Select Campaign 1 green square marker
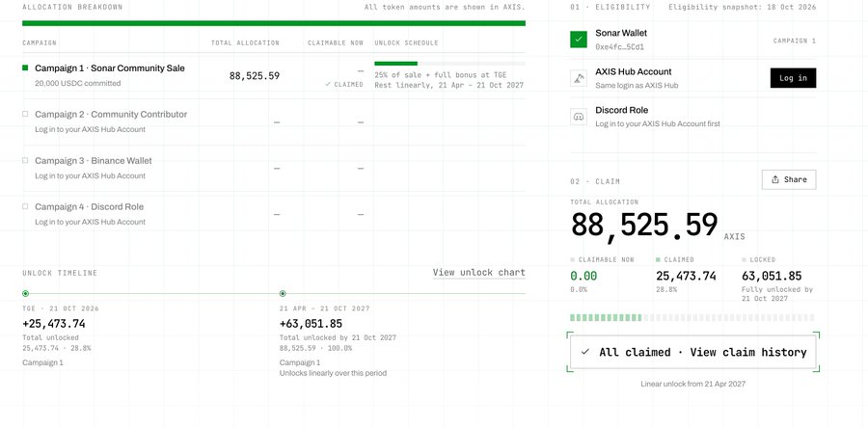Viewport: 868px width, 428px height. point(25,68)
